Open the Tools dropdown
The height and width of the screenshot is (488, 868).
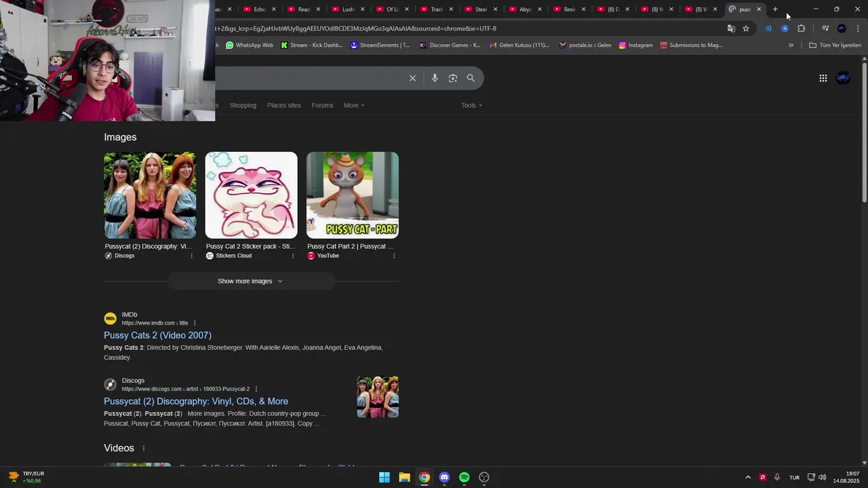472,105
